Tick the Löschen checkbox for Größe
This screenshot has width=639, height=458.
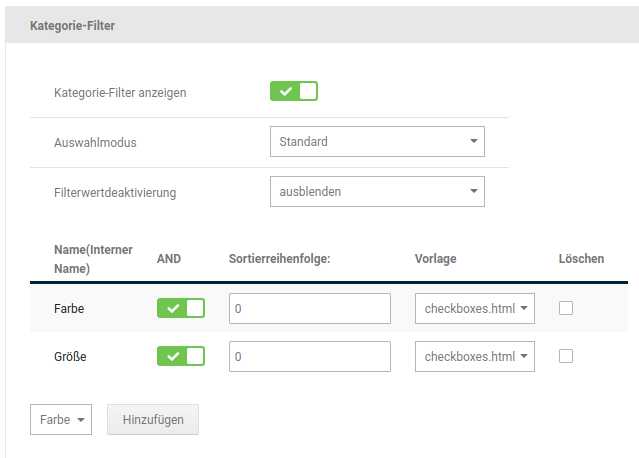tap(566, 356)
